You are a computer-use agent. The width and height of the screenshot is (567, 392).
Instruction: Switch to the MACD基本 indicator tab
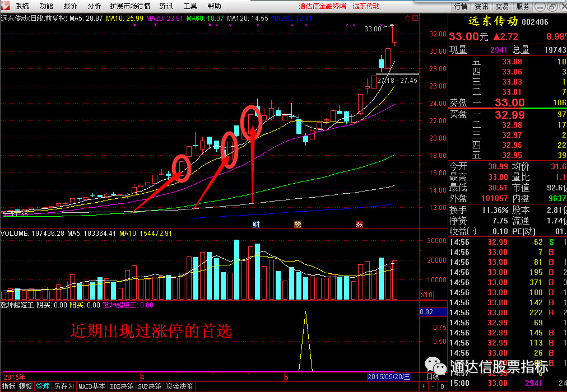click(92, 386)
